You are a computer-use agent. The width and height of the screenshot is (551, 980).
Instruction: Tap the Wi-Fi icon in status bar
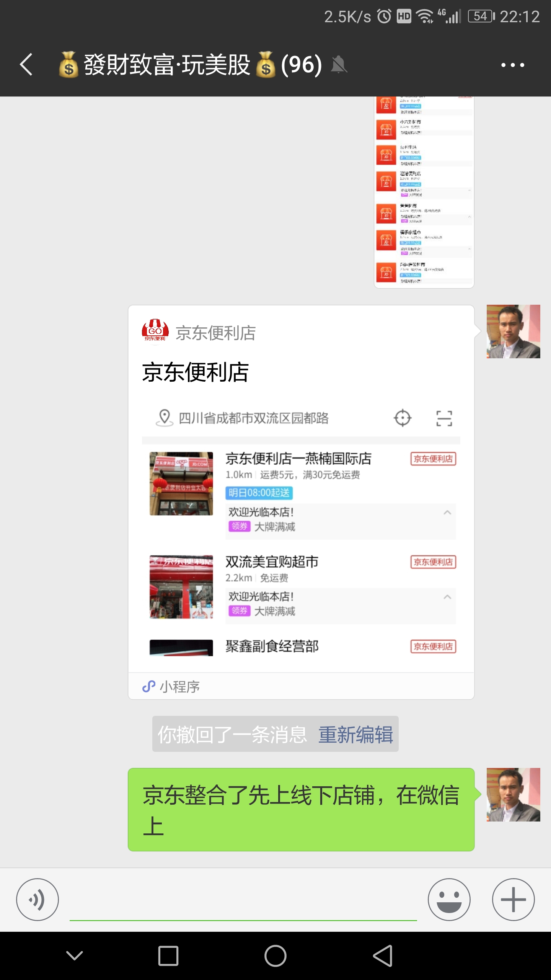(x=425, y=16)
